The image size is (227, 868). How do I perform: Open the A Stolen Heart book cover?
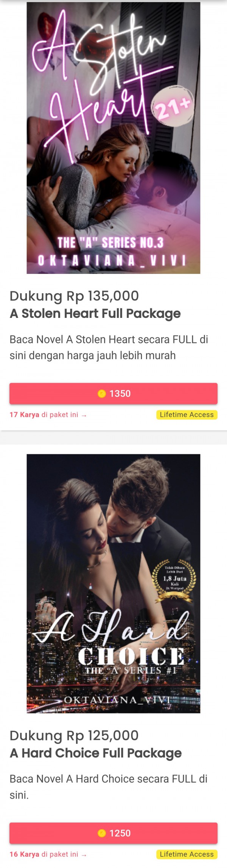[113, 138]
